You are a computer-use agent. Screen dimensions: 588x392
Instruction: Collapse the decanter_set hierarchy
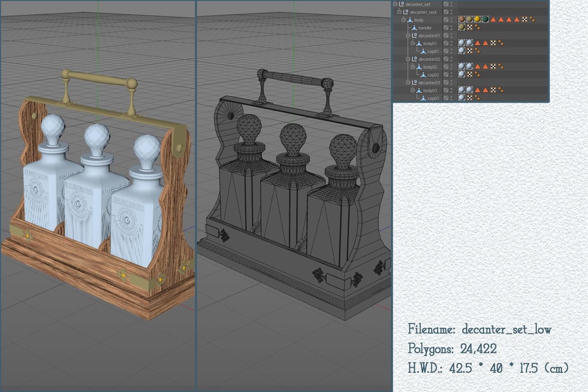[395, 4]
